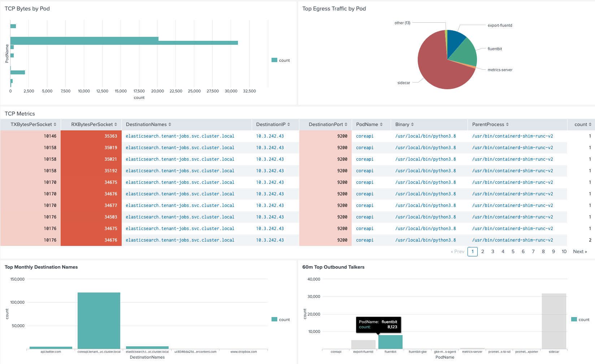Go to page 2 of TCP Metrics

pos(483,252)
